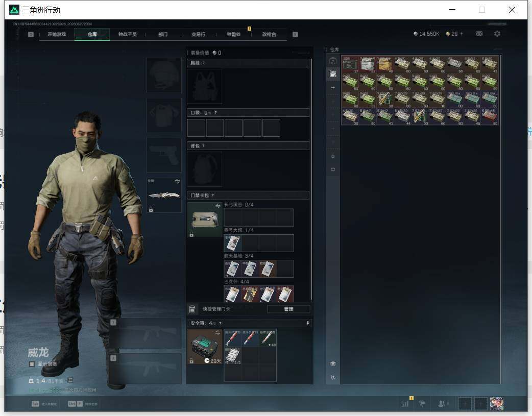Click the empty chest rig slot
Image resolution: width=532 pixels, height=416 pixels.
pos(205,87)
